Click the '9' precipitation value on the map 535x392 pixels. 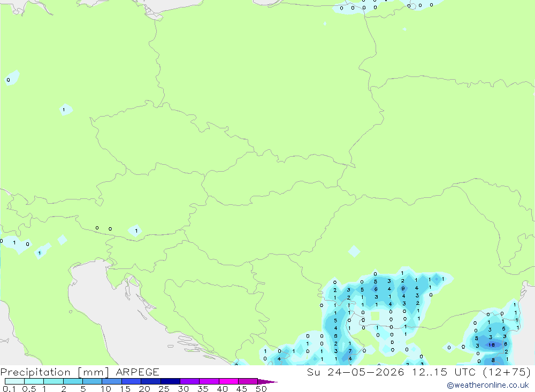[403, 289]
